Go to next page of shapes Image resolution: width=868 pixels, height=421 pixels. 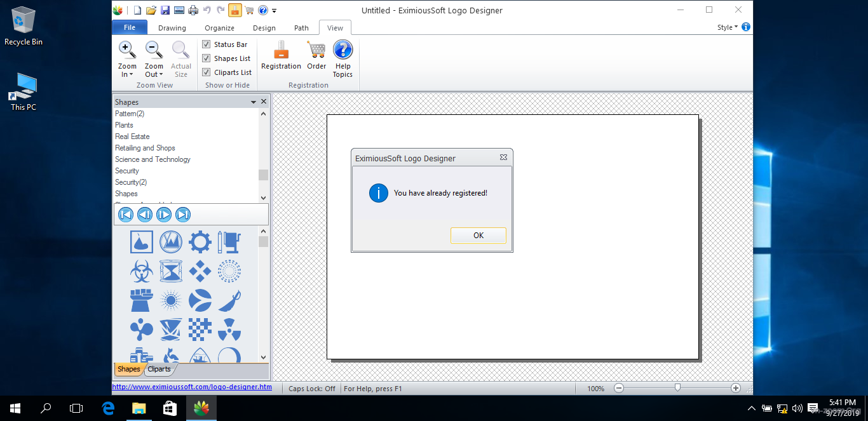coord(164,215)
